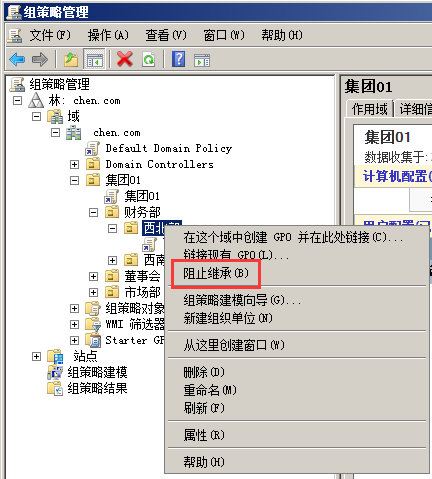432x479 pixels.
Task: Choose 属性(R) from context menu
Action: 204,435
